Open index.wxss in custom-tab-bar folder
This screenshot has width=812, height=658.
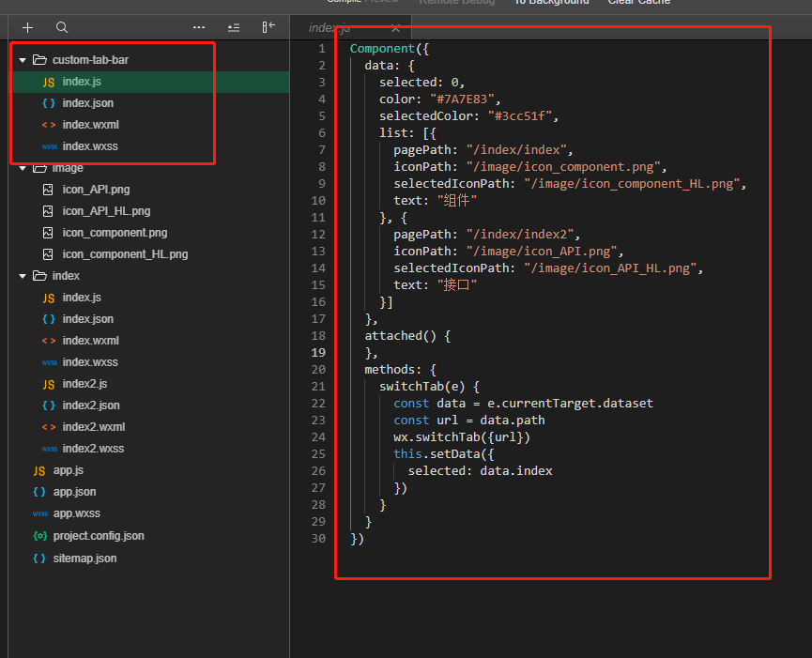click(x=90, y=146)
